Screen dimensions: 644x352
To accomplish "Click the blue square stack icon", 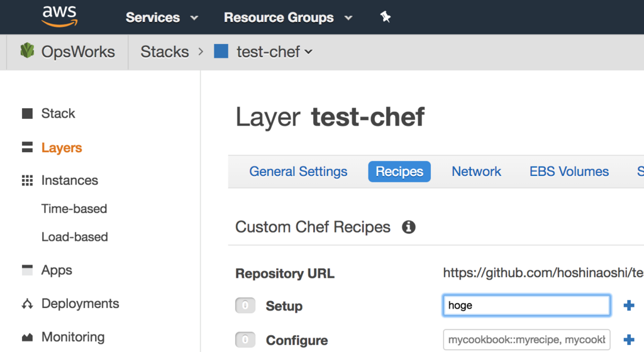I will coord(221,52).
